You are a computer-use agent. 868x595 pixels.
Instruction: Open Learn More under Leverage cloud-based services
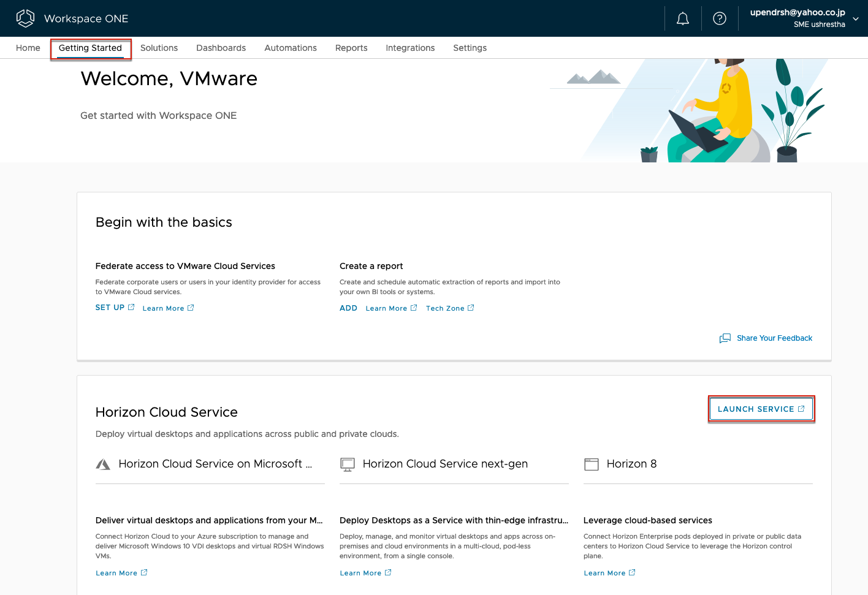coord(604,574)
